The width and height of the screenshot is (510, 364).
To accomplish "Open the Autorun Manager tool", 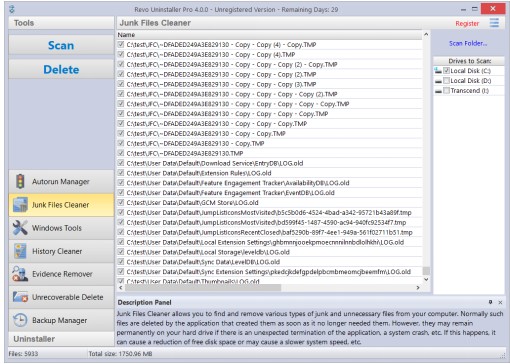I will (61, 182).
